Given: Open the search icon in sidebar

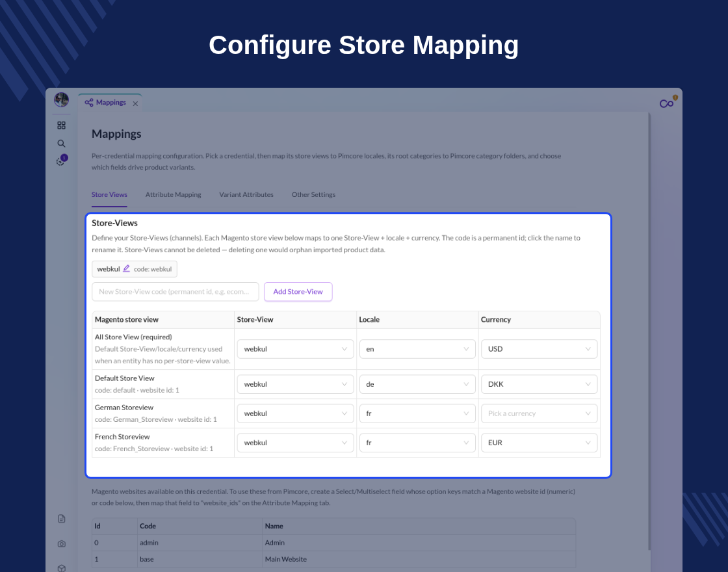Looking at the screenshot, I should click(61, 144).
